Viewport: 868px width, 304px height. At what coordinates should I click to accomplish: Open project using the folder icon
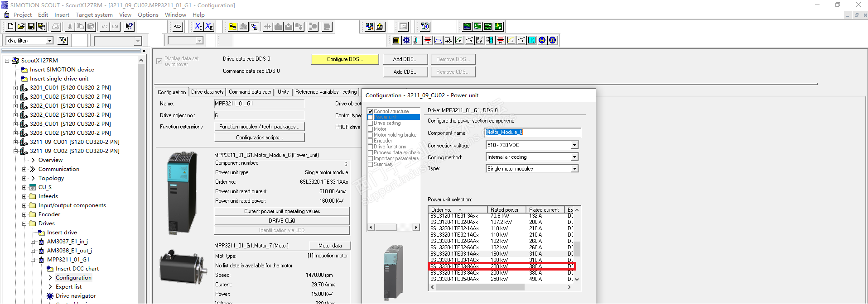(21, 27)
